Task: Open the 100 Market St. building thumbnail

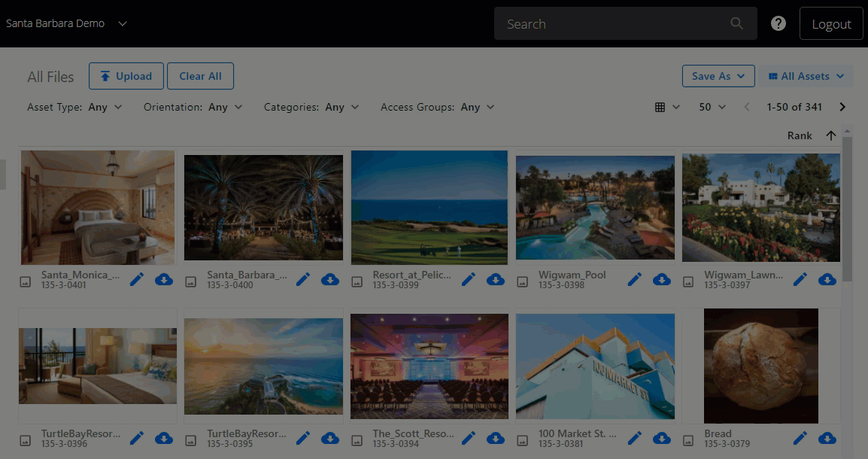Action: point(595,366)
